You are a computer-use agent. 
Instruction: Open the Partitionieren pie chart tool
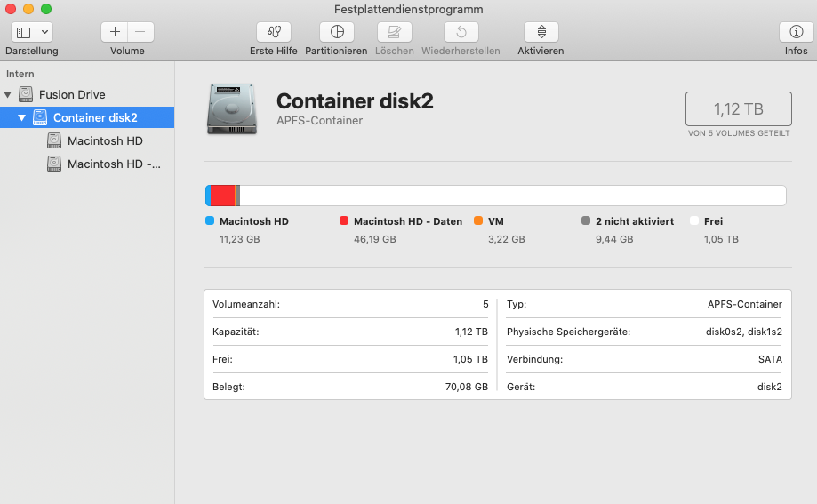point(336,32)
